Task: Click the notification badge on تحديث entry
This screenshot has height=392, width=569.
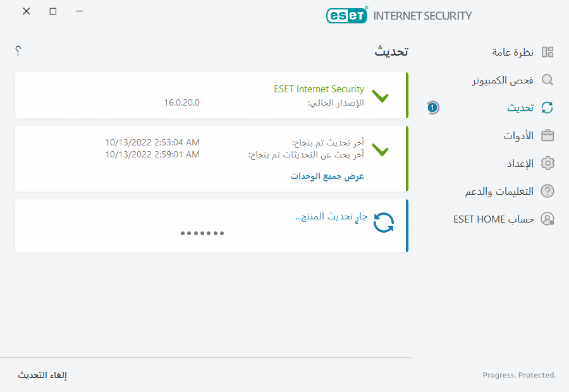Action: point(432,107)
